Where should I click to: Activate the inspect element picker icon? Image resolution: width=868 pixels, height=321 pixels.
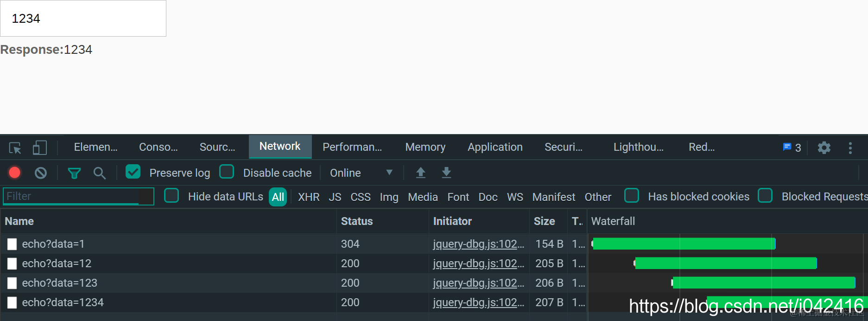[15, 148]
